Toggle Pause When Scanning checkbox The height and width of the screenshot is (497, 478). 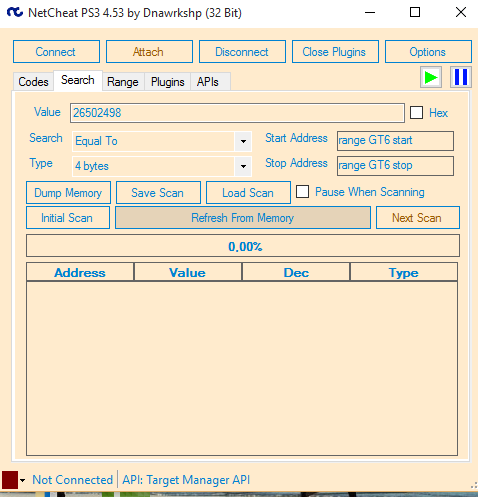tap(302, 192)
